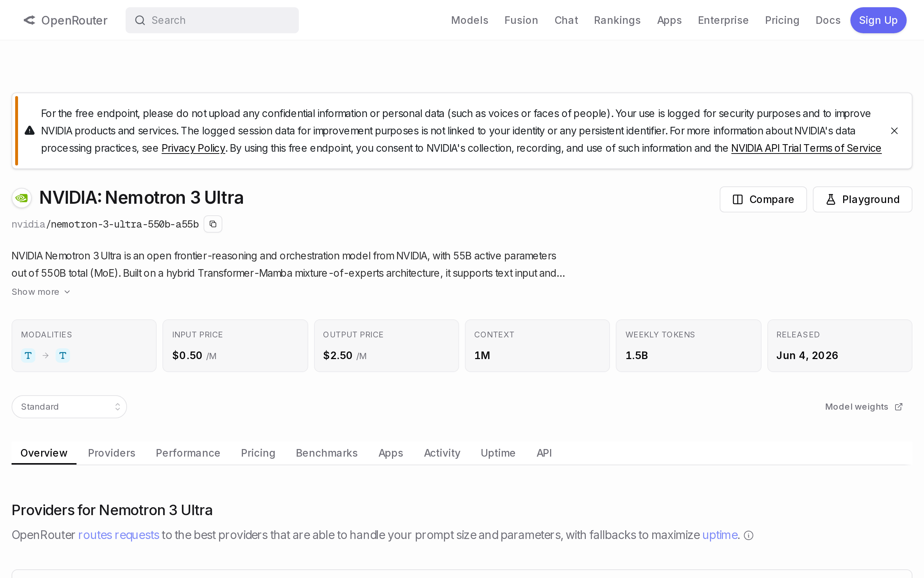
Task: Switch to the Performance tab
Action: coord(188,453)
